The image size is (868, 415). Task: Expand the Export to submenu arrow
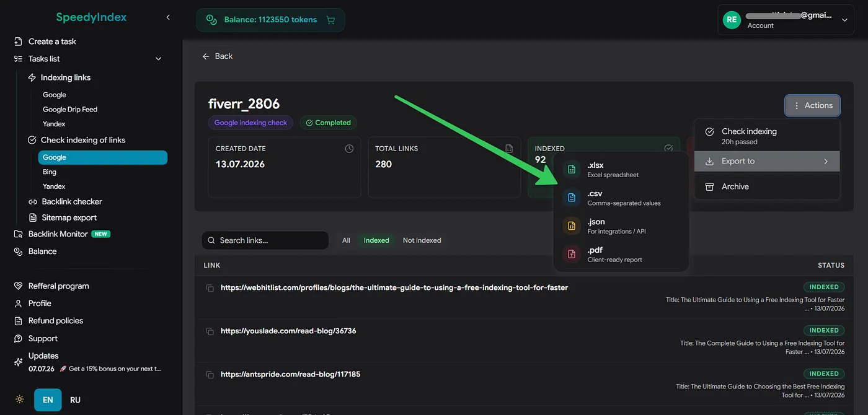[x=826, y=162]
